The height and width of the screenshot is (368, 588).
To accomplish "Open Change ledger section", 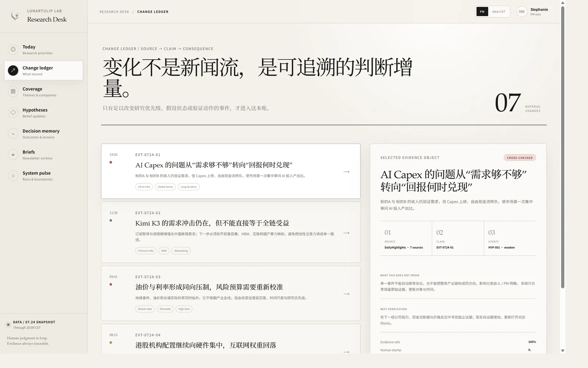I will point(43,70).
